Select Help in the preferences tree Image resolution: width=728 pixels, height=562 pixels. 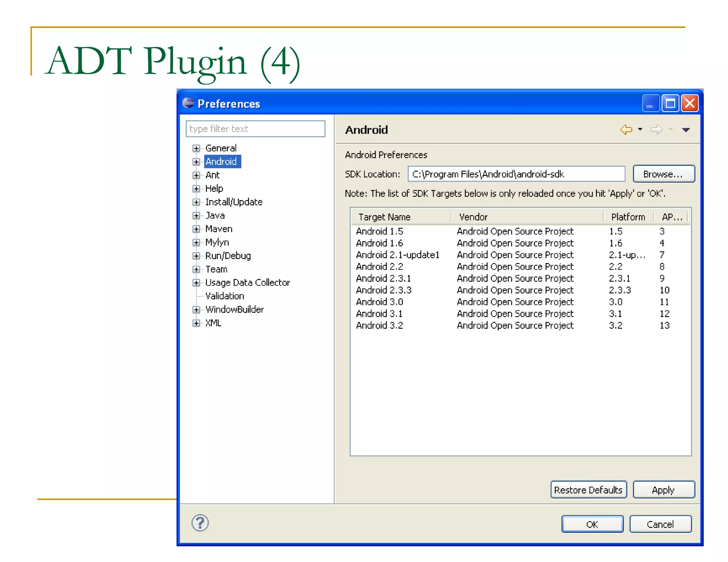tap(214, 189)
